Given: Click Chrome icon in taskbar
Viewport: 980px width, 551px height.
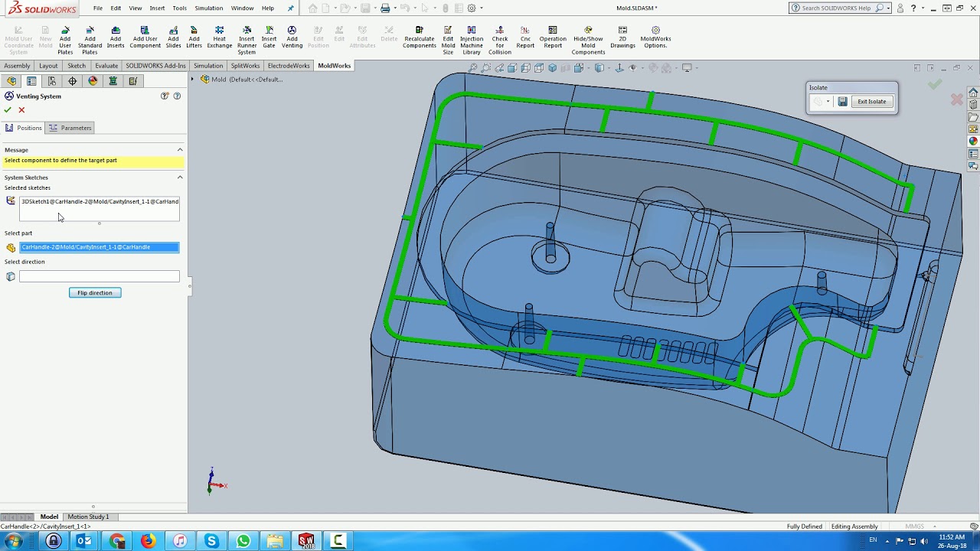Looking at the screenshot, I should pyautogui.click(x=116, y=541).
